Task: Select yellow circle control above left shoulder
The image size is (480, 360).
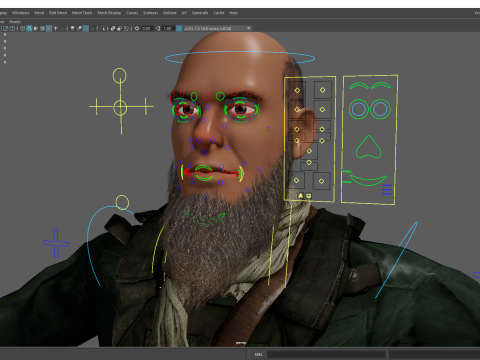Action: click(x=122, y=202)
